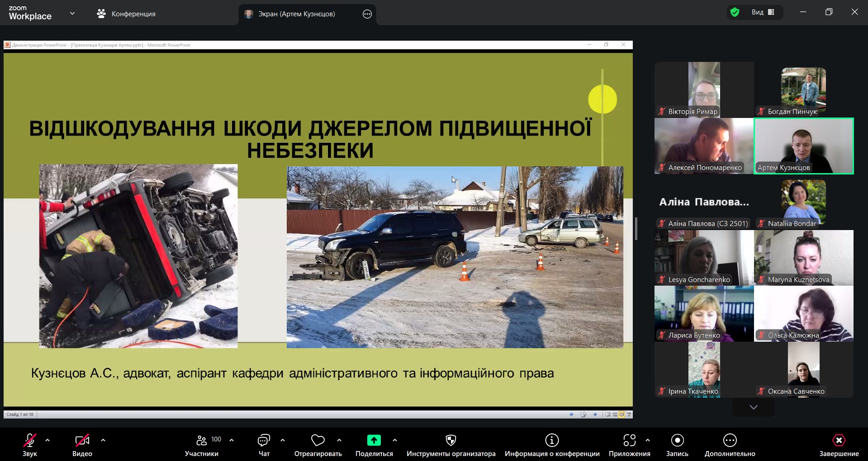This screenshot has height=461, width=868.
Task: Open the Дополнительно more options menu
Action: click(x=730, y=441)
